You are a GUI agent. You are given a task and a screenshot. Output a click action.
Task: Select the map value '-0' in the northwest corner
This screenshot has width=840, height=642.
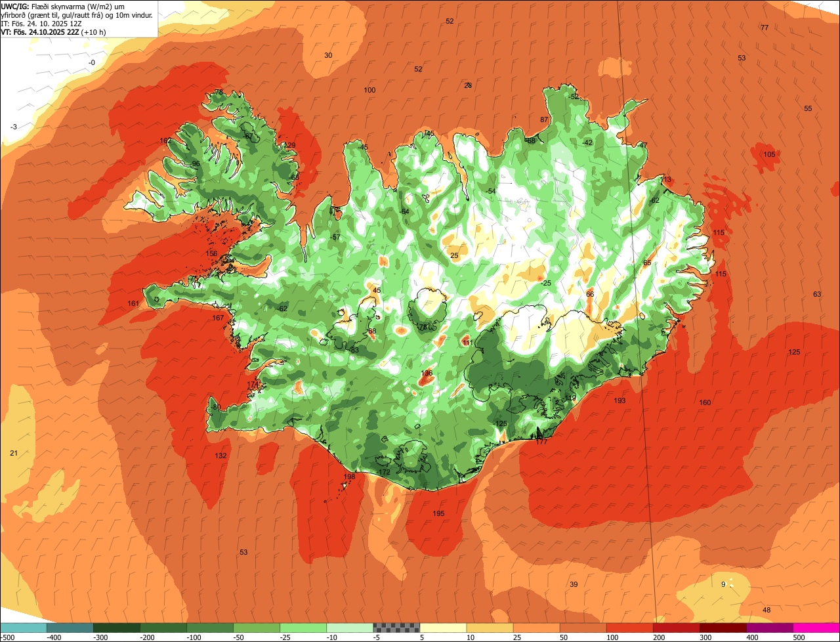pos(92,62)
